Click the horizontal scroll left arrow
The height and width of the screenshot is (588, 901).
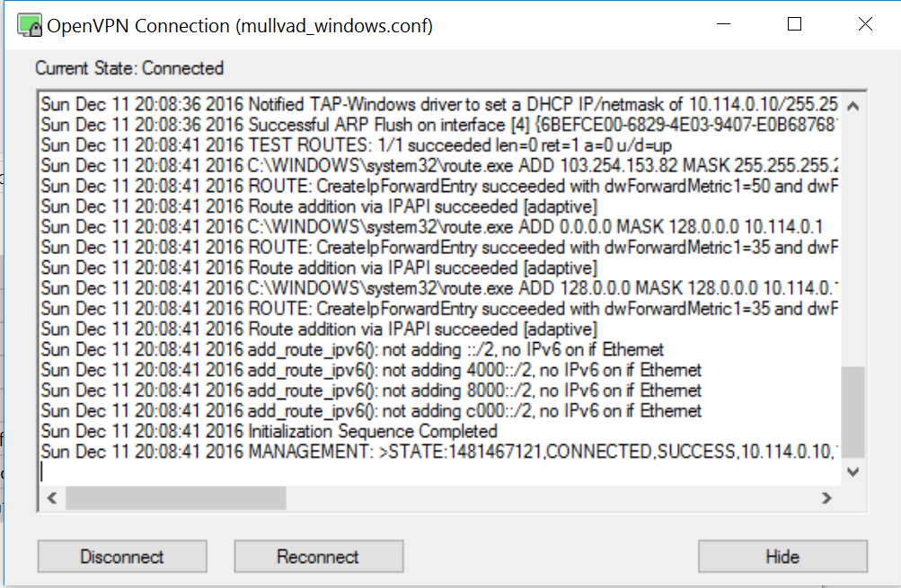click(x=51, y=497)
